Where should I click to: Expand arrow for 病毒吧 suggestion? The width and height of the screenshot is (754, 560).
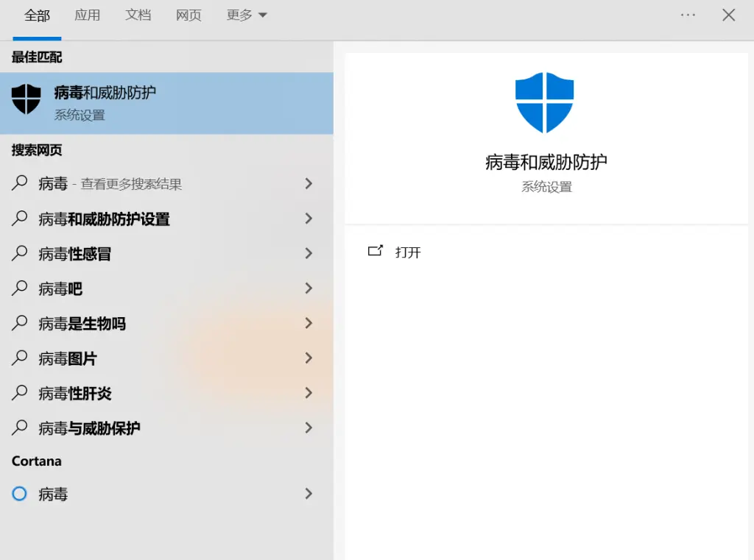[309, 288]
